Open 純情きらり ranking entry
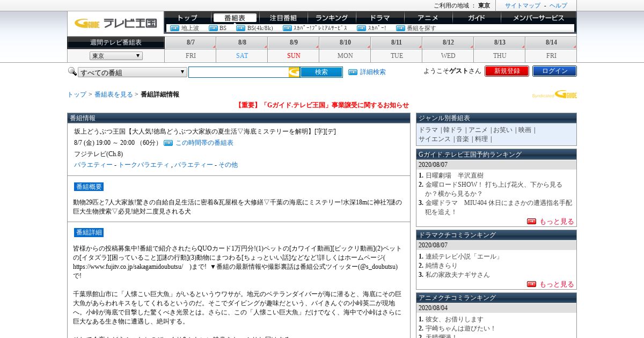The image size is (644, 338). (x=442, y=266)
